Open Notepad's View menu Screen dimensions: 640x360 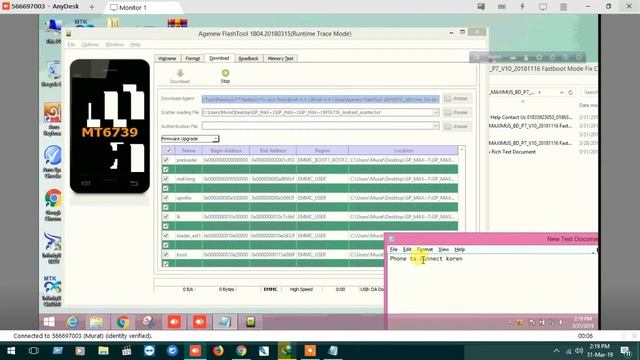pos(443,249)
